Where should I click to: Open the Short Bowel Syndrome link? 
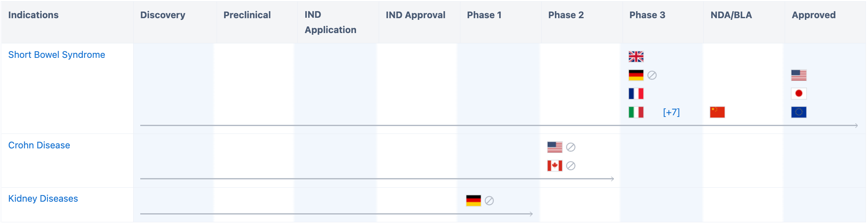coord(57,55)
